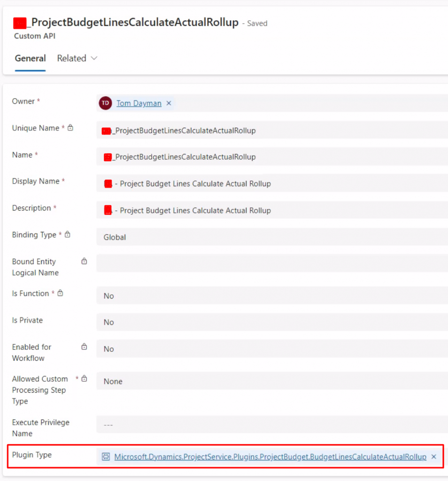Click the lock icon next to Is Function
Viewport: 448px width, 481px height.
[x=60, y=292]
